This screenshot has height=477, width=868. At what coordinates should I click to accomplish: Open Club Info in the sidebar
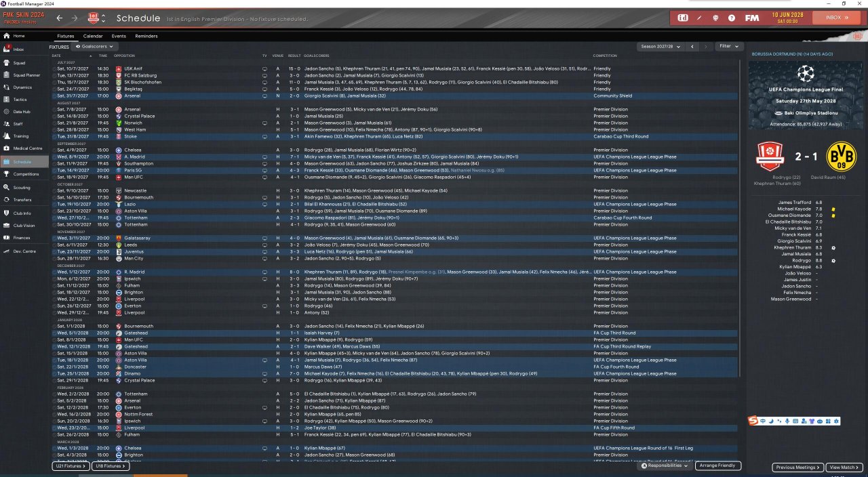click(x=24, y=213)
